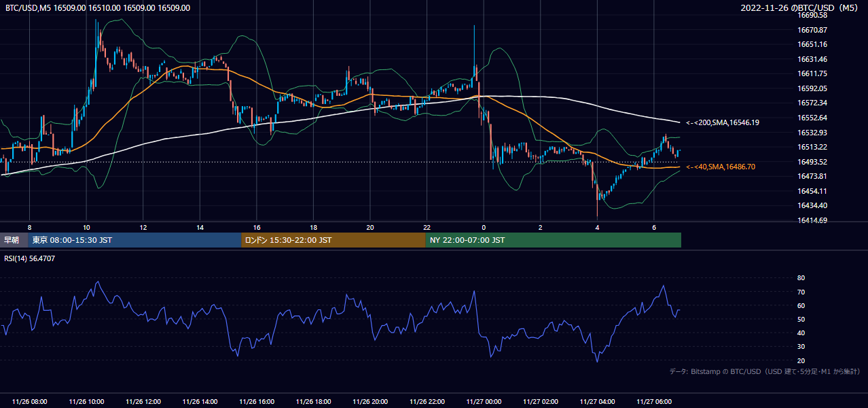The width and height of the screenshot is (868, 408).
Task: Click RSI scale level 60
Action: click(801, 305)
